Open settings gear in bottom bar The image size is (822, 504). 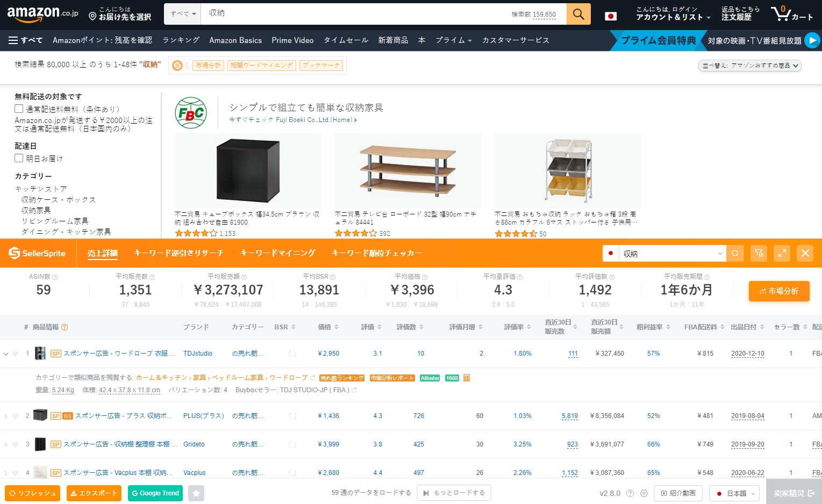click(x=644, y=493)
